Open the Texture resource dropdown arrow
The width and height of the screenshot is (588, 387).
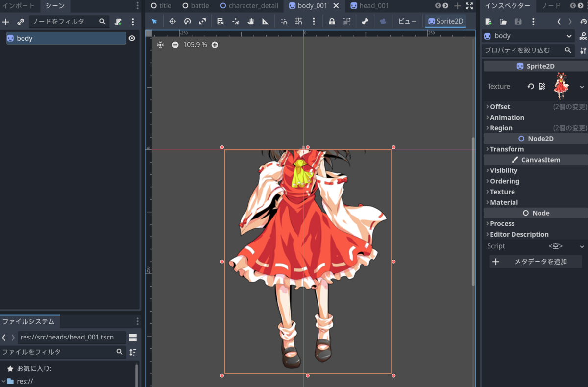582,87
